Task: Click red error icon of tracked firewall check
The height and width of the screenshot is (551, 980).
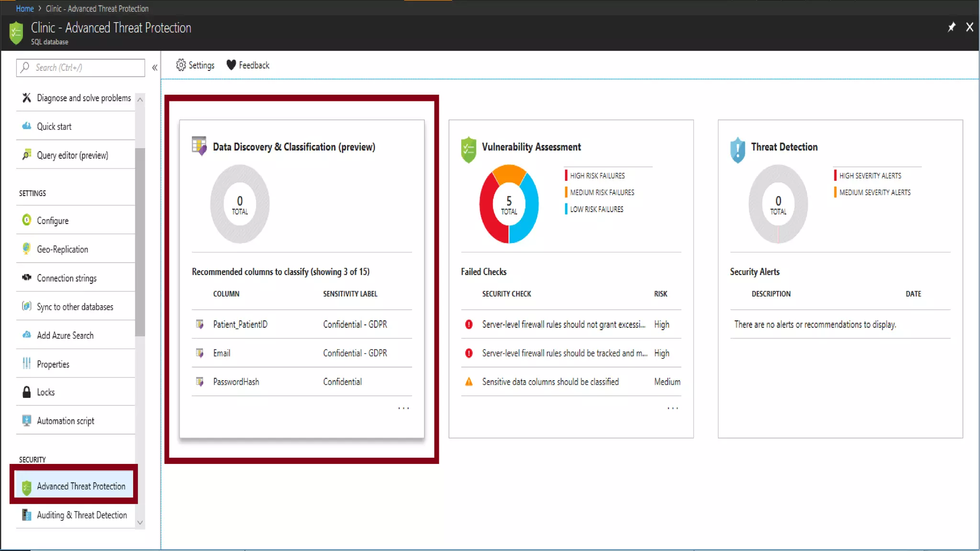Action: pyautogui.click(x=469, y=353)
